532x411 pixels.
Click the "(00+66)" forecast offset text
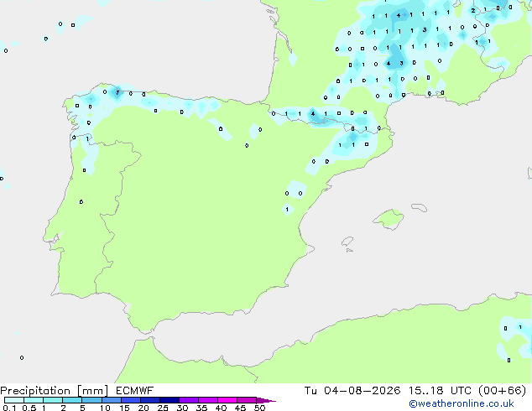pos(502,391)
